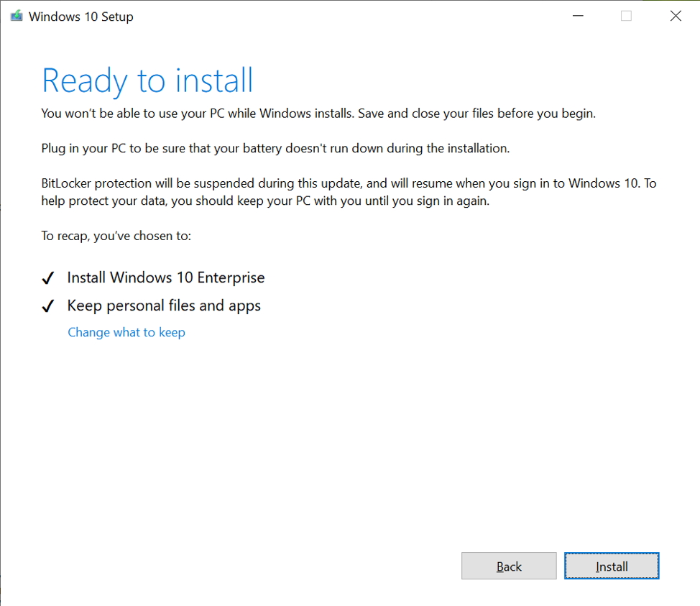Click the disabled maximize button

click(625, 15)
